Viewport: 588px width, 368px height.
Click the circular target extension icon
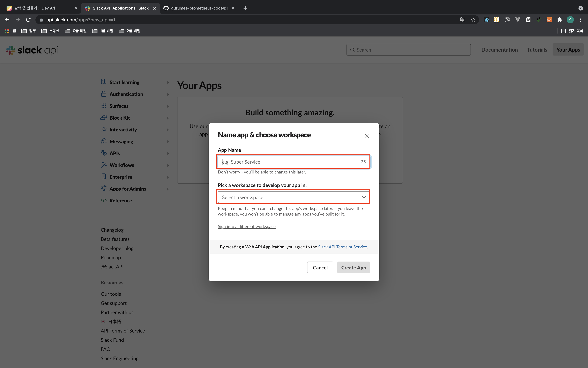507,20
